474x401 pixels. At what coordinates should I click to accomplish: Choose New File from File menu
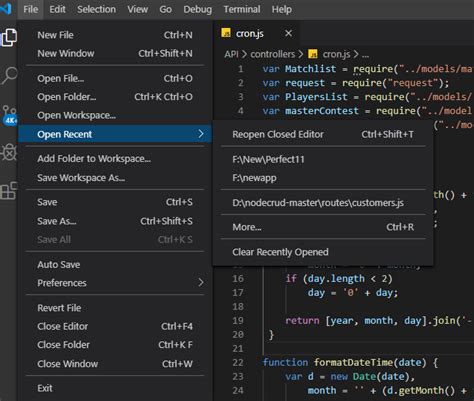coord(115,35)
